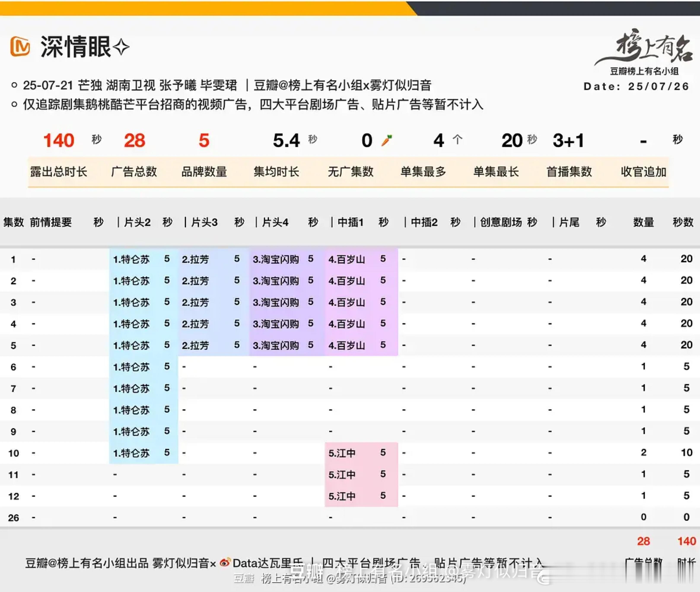Screen dimensions: 700x592
Task: Click the 片头3 column header
Action: pos(205,222)
